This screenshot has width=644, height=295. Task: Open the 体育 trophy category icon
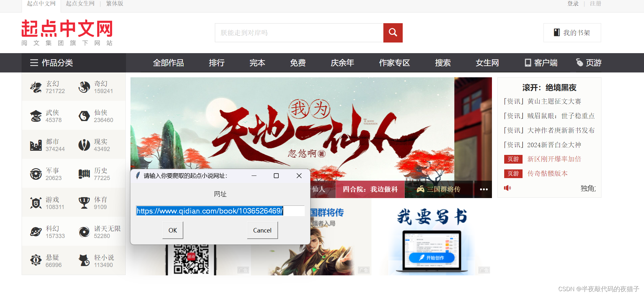(84, 203)
